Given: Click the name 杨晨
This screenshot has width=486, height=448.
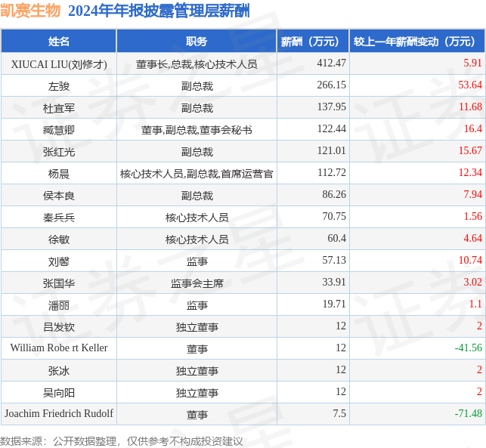Looking at the screenshot, I should point(59,174).
